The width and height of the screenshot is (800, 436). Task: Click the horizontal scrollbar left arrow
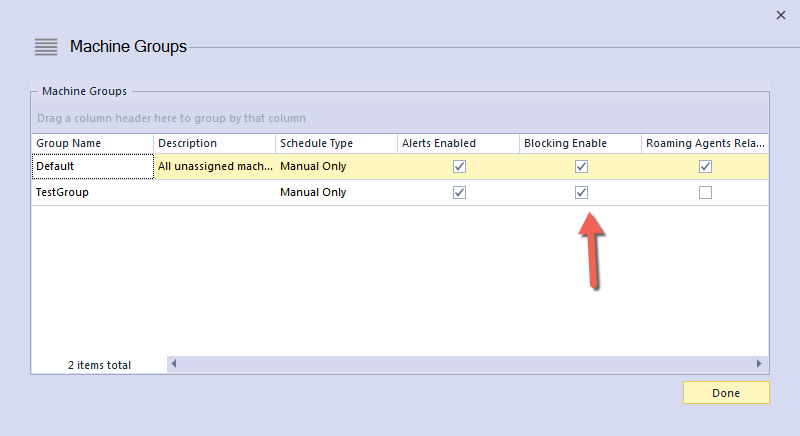pyautogui.click(x=174, y=364)
